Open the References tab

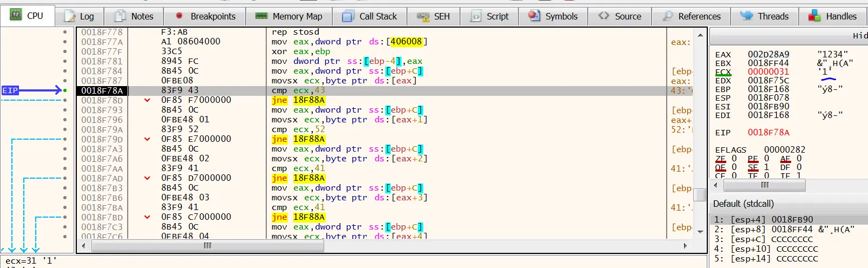pyautogui.click(x=692, y=16)
